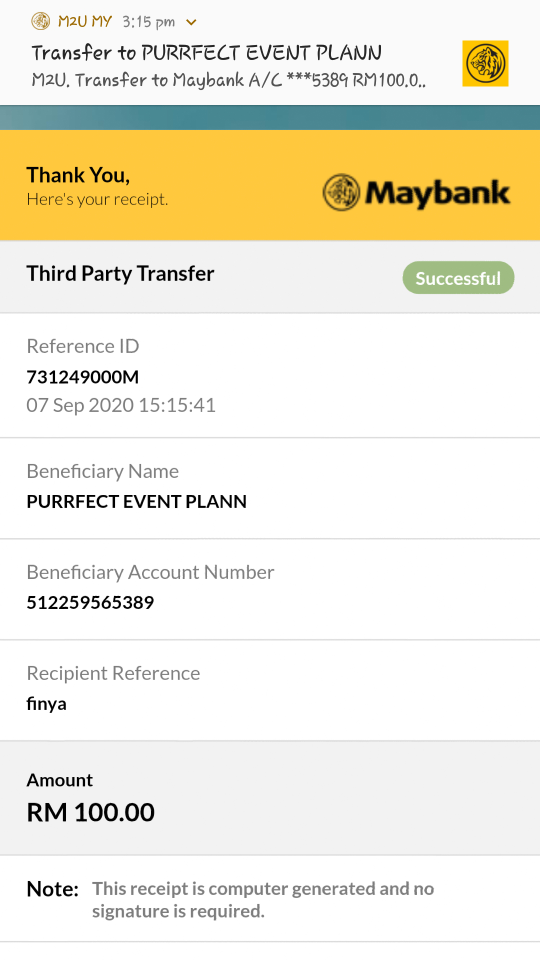Tap the recipient reference finya
Image resolution: width=540 pixels, height=960 pixels.
[47, 703]
